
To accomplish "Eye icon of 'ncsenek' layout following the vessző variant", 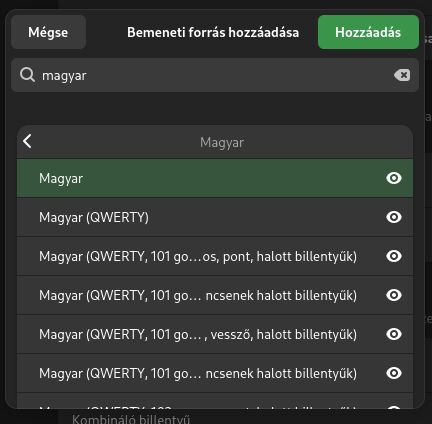I will [394, 373].
